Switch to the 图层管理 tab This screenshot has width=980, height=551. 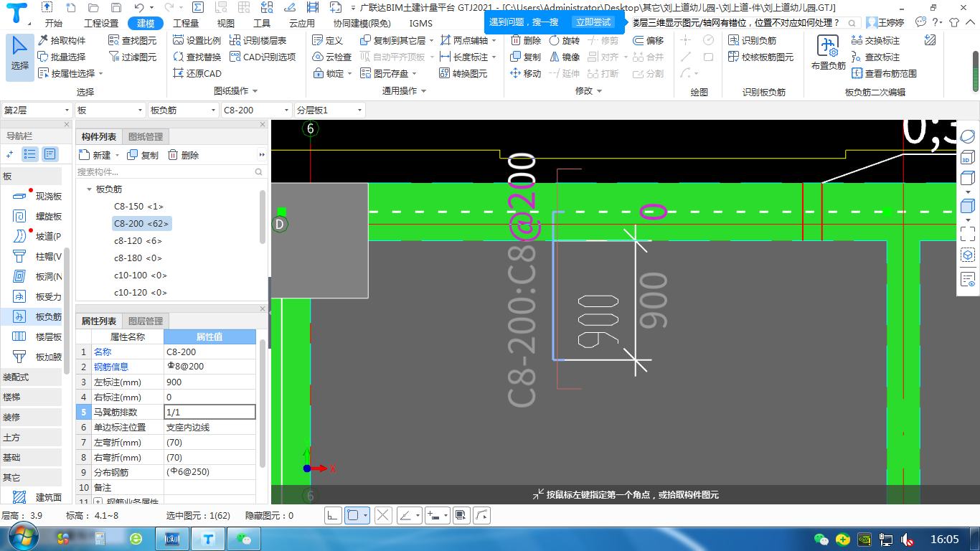coord(146,321)
